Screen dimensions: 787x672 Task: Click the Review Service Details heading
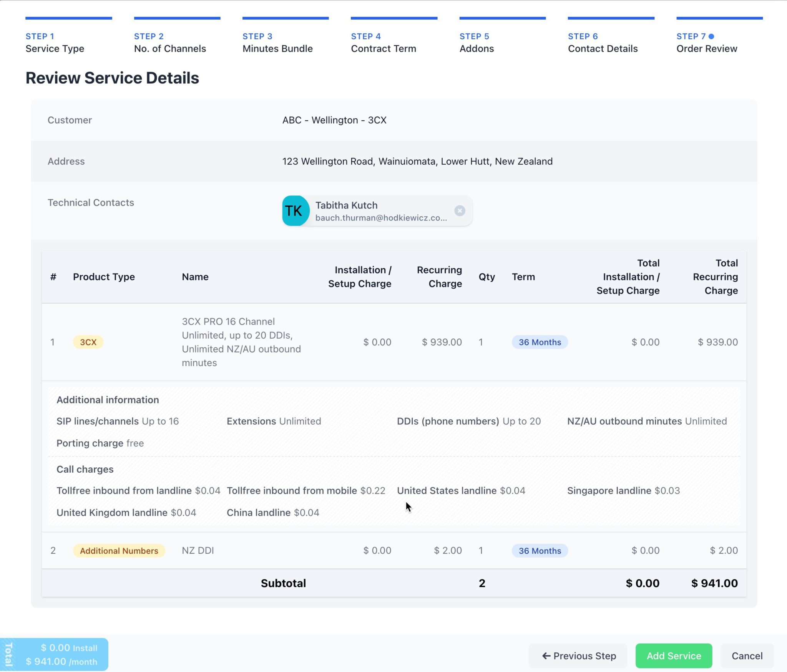pyautogui.click(x=112, y=78)
